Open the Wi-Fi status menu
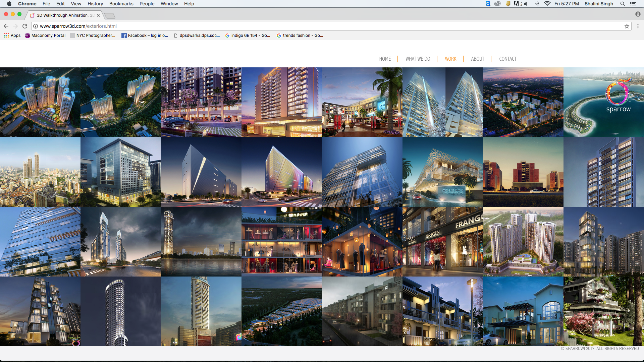Image resolution: width=644 pixels, height=362 pixels. click(x=547, y=4)
